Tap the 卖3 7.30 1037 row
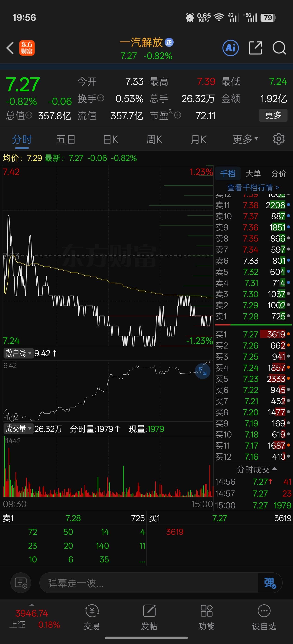The height and width of the screenshot is (644, 293). pos(253,294)
